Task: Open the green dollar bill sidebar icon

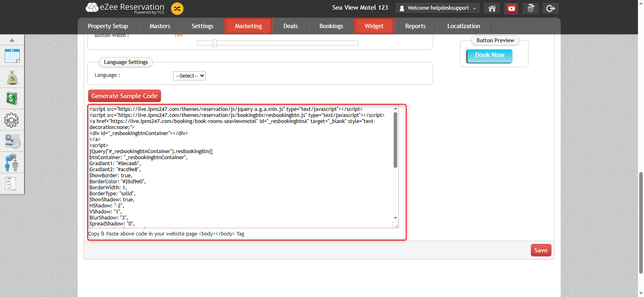Action: coord(12,98)
